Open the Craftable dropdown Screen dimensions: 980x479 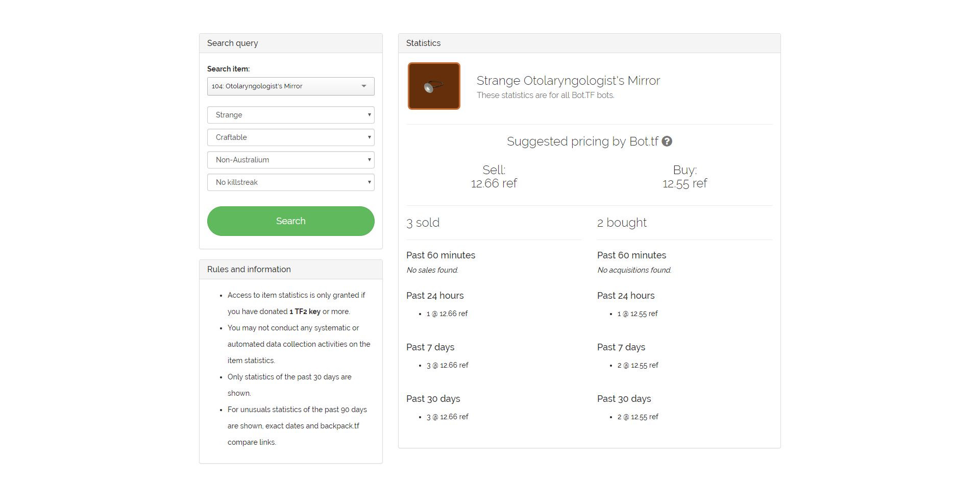[290, 137]
